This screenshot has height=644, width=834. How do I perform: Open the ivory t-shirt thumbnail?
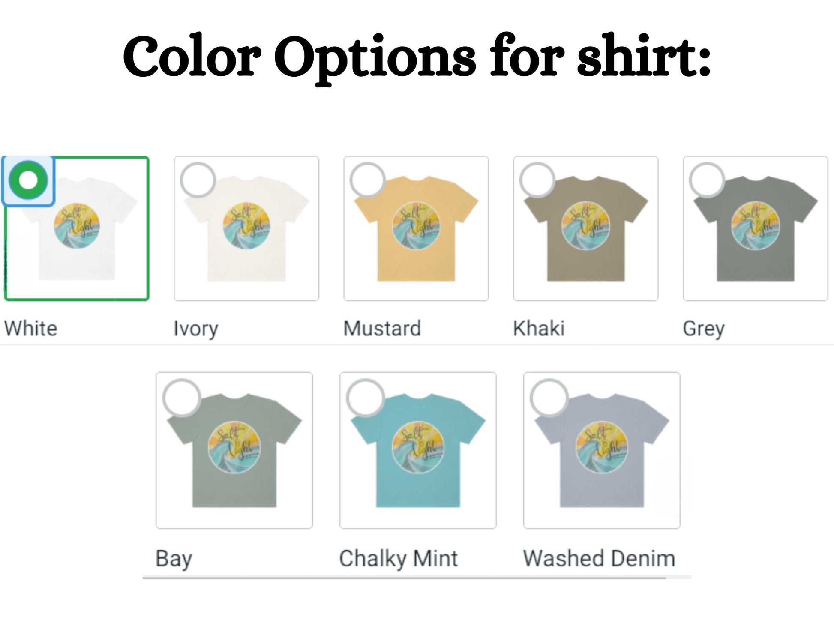tap(246, 229)
